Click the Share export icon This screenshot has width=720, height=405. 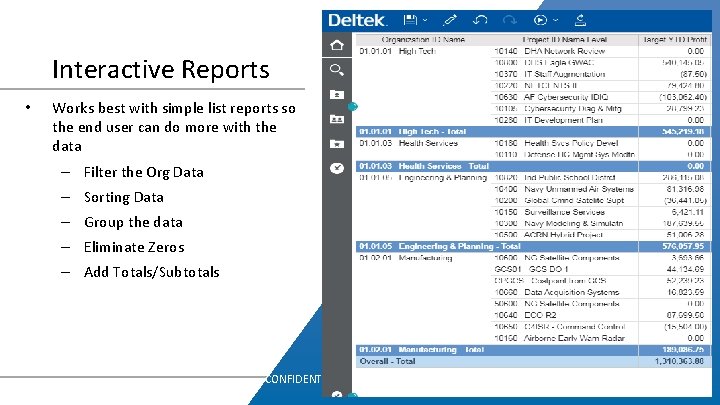(580, 20)
